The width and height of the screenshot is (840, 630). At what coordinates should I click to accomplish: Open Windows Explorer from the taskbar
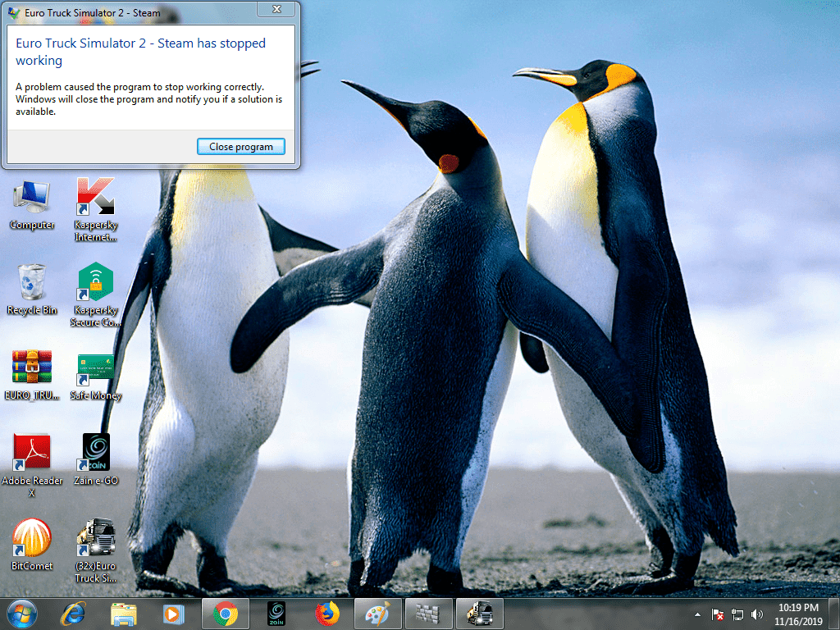point(124,614)
